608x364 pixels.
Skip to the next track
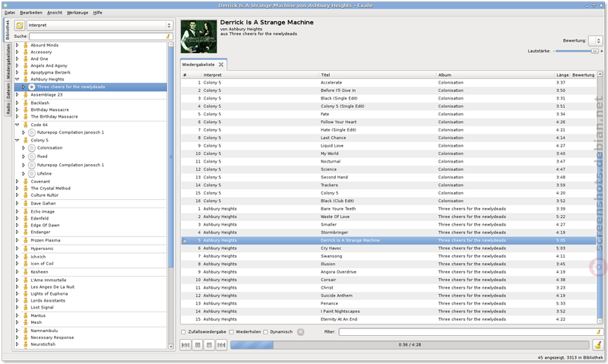click(221, 344)
